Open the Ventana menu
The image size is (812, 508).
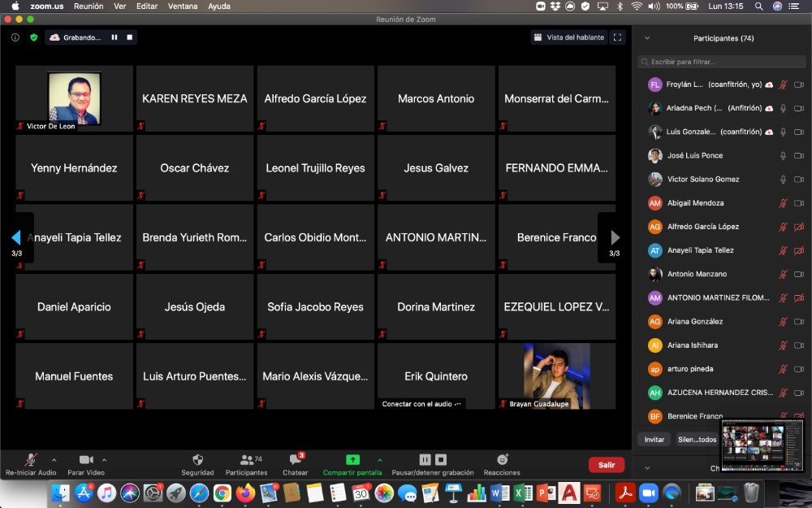click(x=181, y=6)
